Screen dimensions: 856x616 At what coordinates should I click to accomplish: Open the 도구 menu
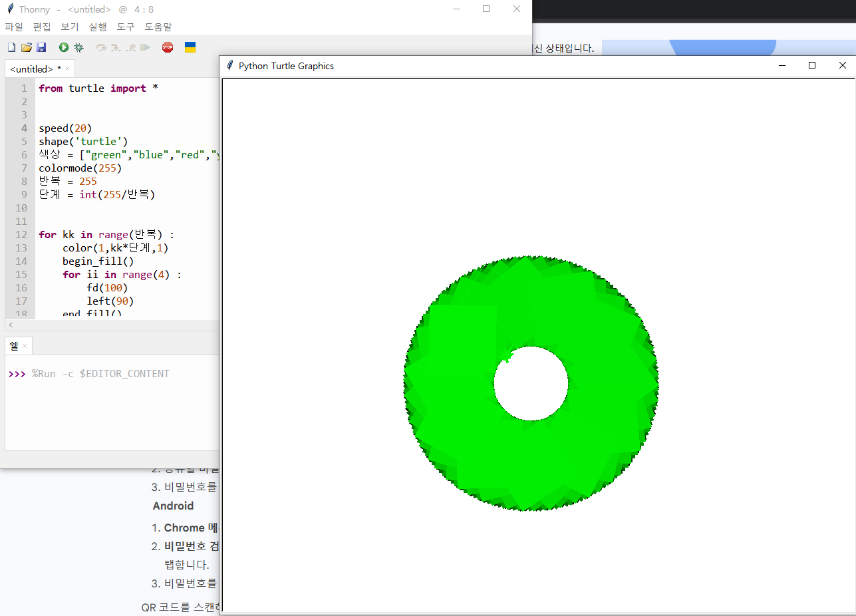tap(126, 27)
